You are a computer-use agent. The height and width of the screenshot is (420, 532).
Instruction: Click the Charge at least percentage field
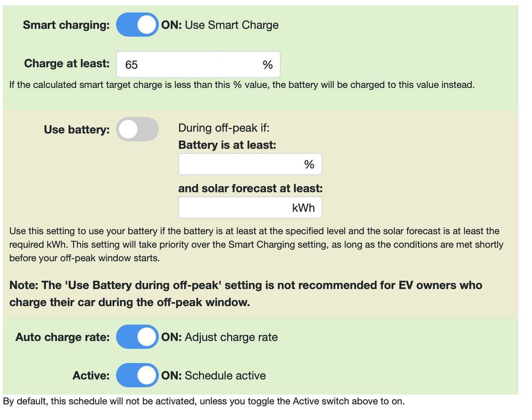pyautogui.click(x=192, y=64)
